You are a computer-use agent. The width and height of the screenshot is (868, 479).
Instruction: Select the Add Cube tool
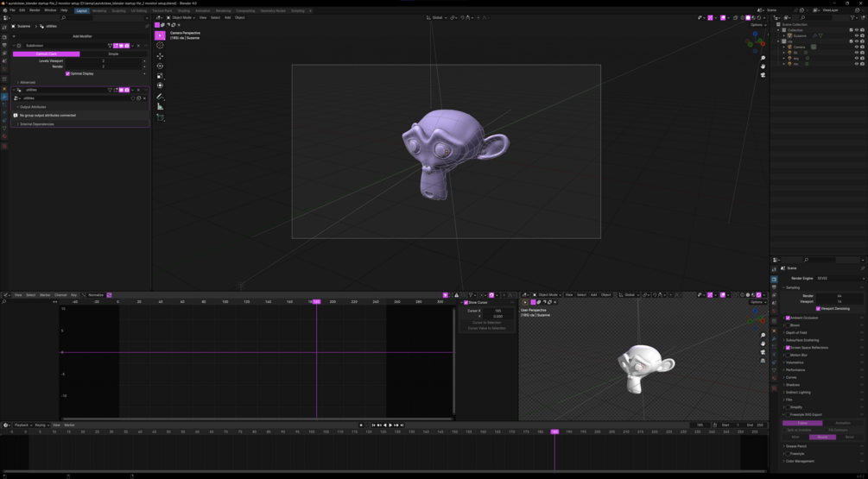click(x=160, y=117)
